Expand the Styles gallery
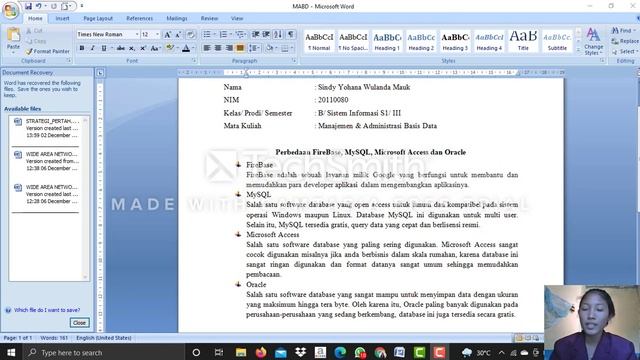The height and width of the screenshot is (360, 640). tap(578, 50)
